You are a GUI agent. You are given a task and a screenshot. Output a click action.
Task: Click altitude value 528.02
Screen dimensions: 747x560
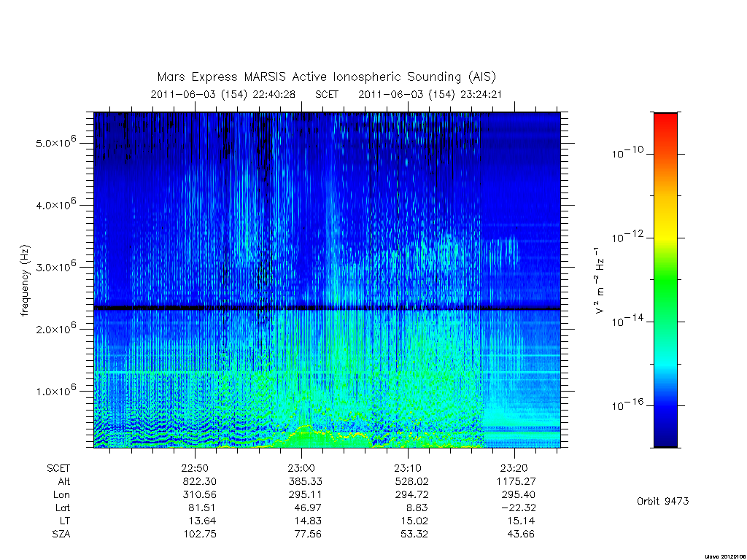[x=411, y=481]
